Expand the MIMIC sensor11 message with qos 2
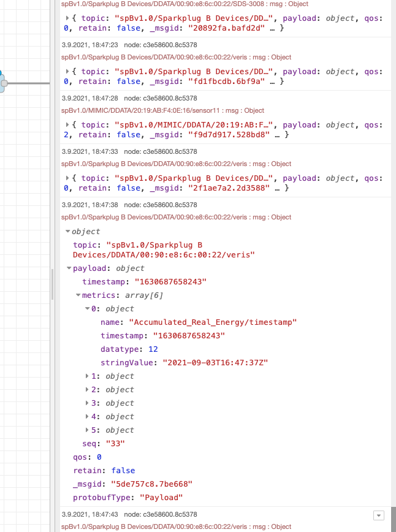Image resolution: width=396 pixels, height=532 pixels. coord(67,125)
